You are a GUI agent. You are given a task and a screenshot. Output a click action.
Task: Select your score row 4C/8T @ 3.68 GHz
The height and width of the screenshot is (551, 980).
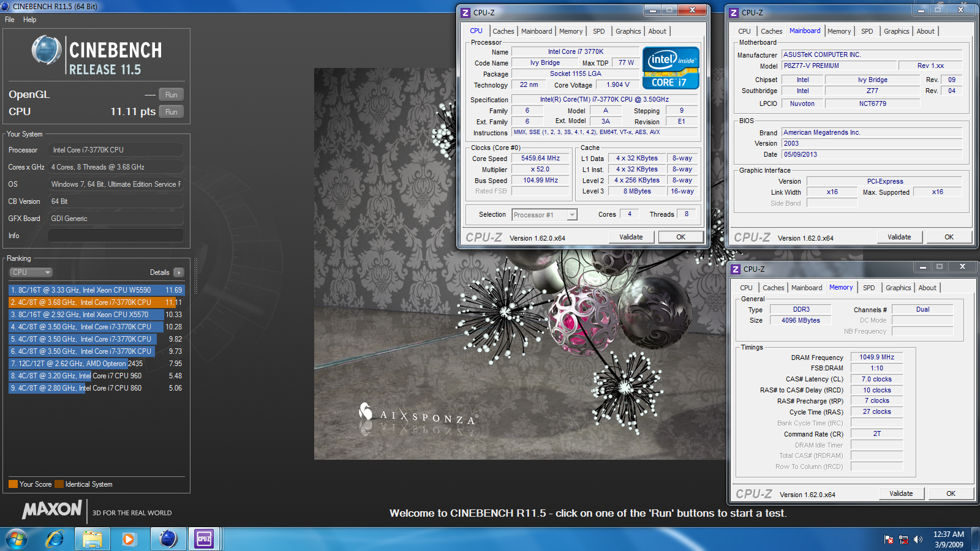point(96,302)
